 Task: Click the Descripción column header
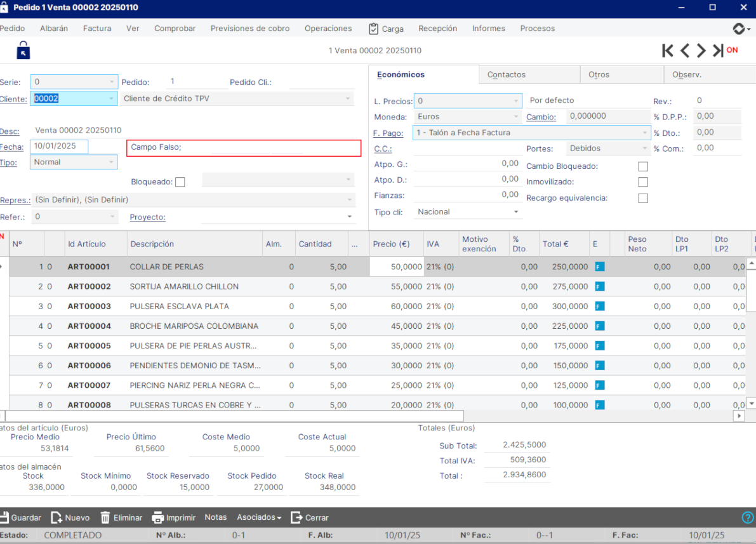(194, 244)
